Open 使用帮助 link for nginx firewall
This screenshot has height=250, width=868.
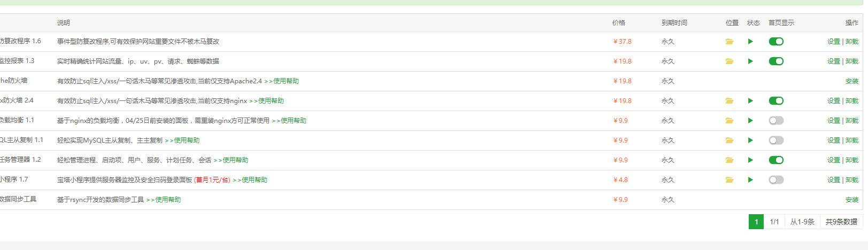(271, 101)
